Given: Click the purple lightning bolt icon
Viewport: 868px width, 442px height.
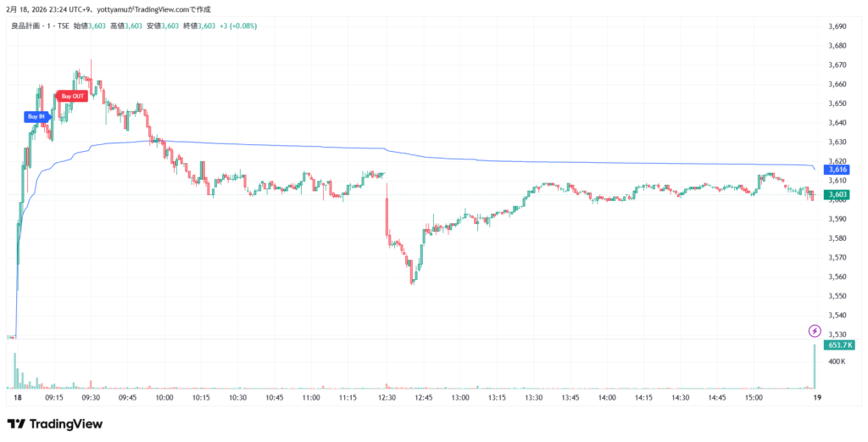Looking at the screenshot, I should 815,330.
